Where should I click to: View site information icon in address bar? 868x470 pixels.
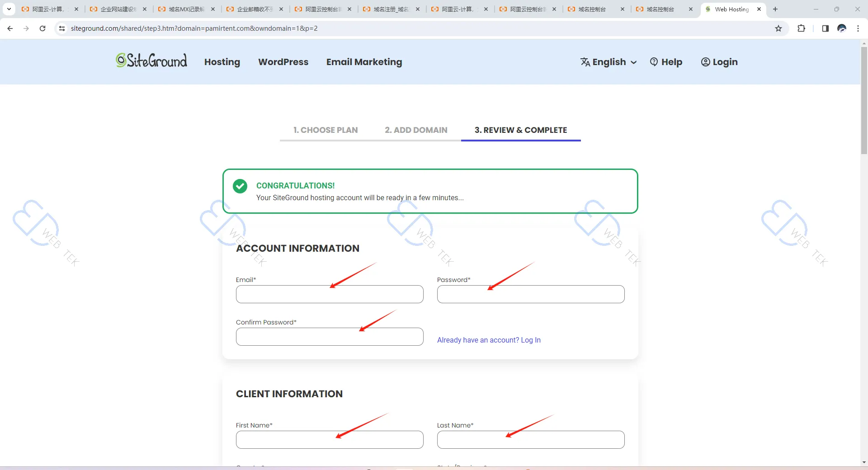pyautogui.click(x=62, y=28)
